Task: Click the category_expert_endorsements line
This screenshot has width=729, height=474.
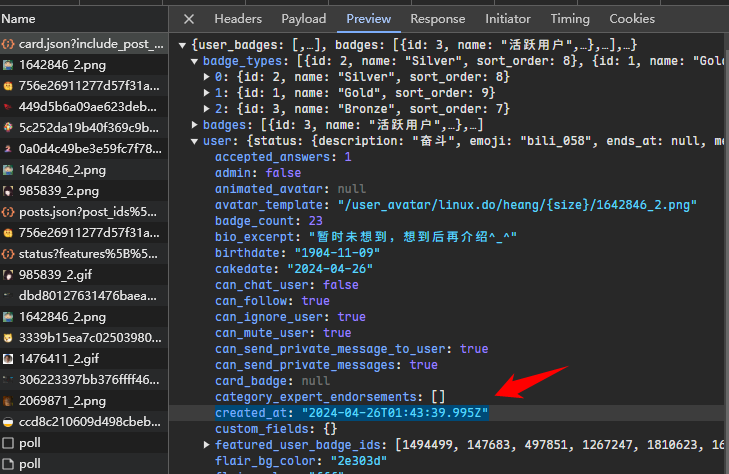Action: [330, 397]
